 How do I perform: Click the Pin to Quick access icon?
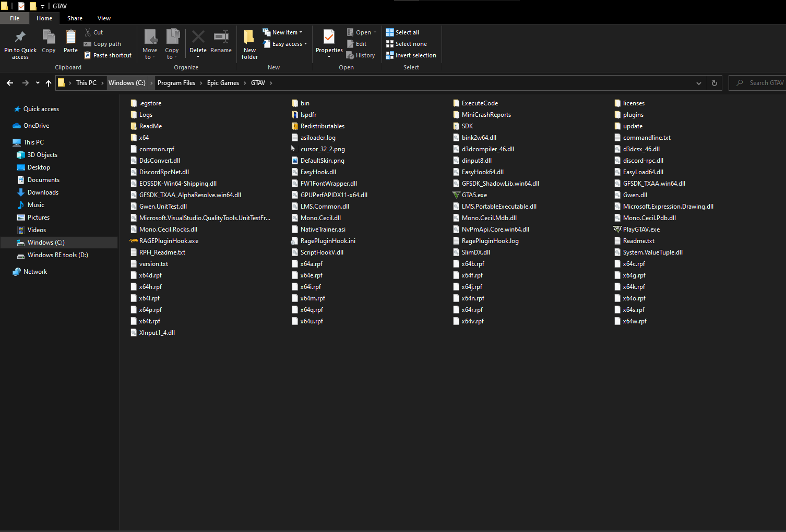tap(20, 38)
